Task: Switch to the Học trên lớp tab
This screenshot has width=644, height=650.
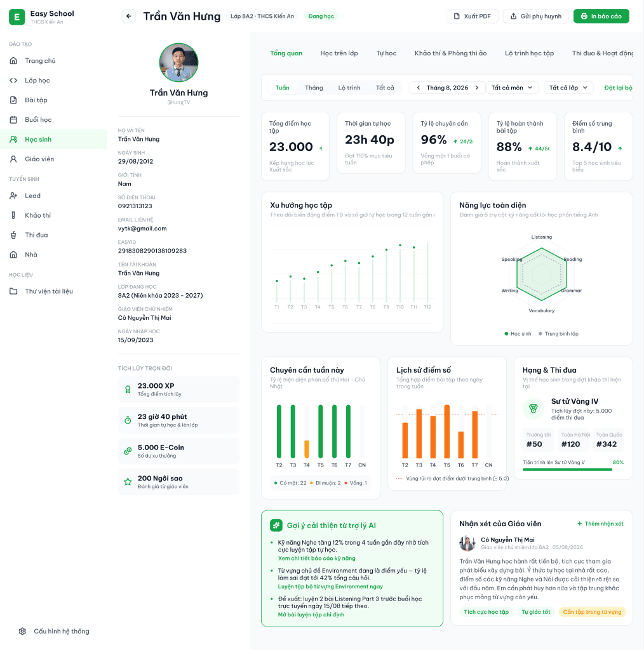Action: click(x=339, y=53)
